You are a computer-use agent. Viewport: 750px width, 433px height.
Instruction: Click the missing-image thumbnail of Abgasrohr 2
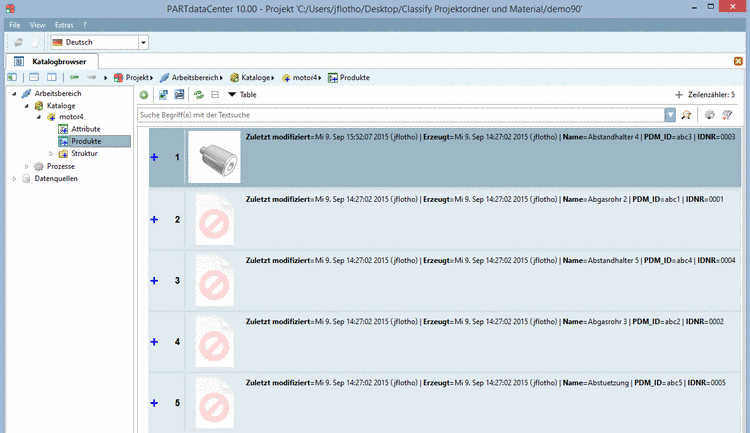pos(214,221)
